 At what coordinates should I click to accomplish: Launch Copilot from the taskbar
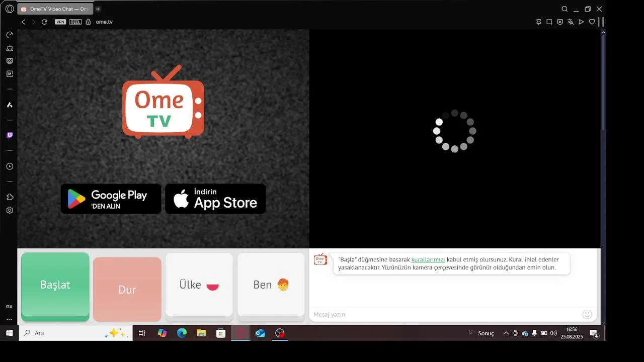(x=162, y=333)
